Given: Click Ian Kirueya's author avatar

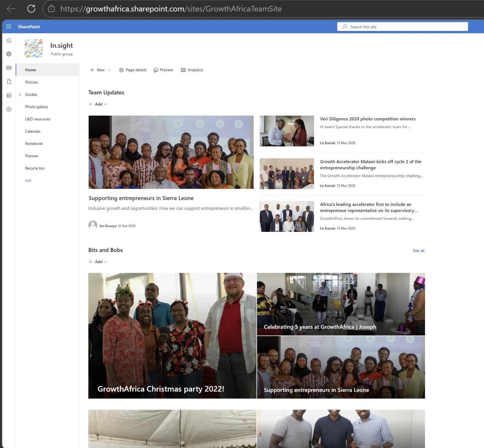Looking at the screenshot, I should point(93,225).
